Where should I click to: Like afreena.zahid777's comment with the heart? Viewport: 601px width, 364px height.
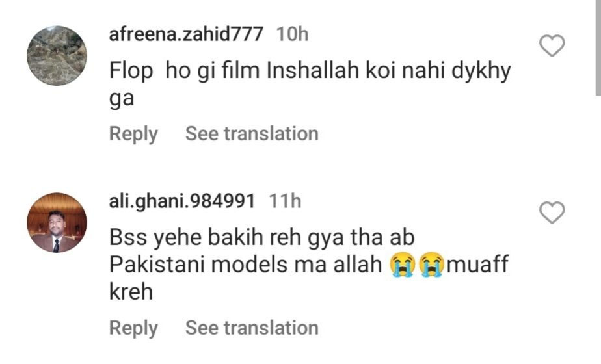(553, 46)
